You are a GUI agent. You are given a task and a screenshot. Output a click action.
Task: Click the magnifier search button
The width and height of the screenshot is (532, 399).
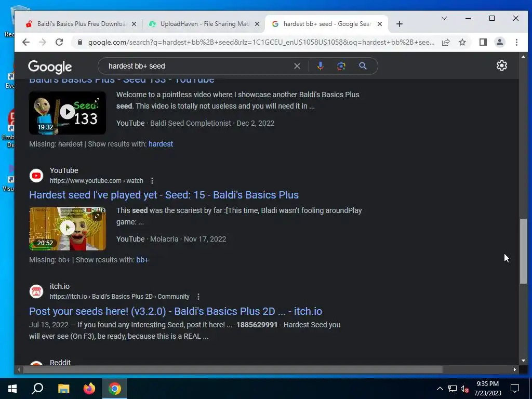coord(363,66)
